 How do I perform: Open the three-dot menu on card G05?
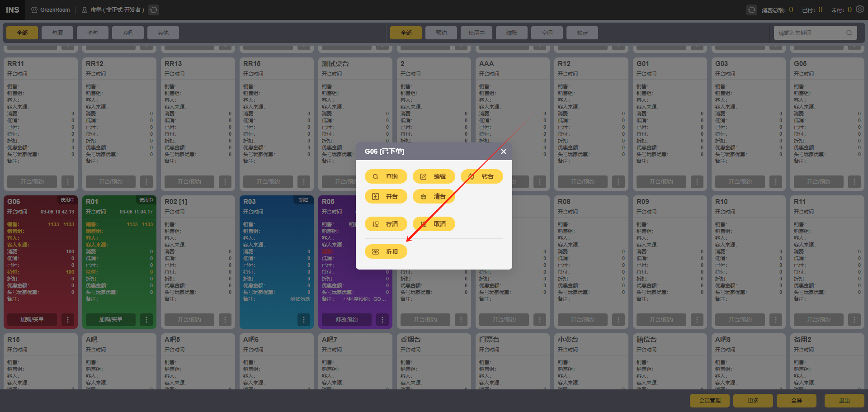coord(854,182)
